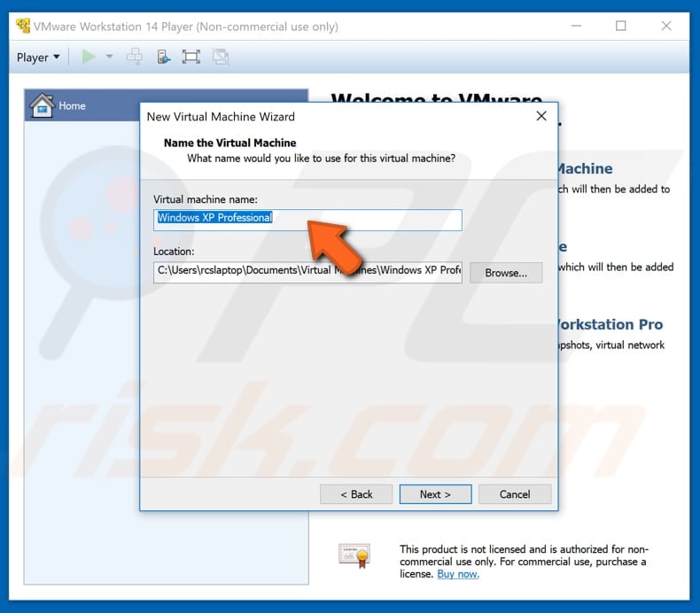The height and width of the screenshot is (613, 700).
Task: Click the green Power On play icon
Action: (x=89, y=57)
